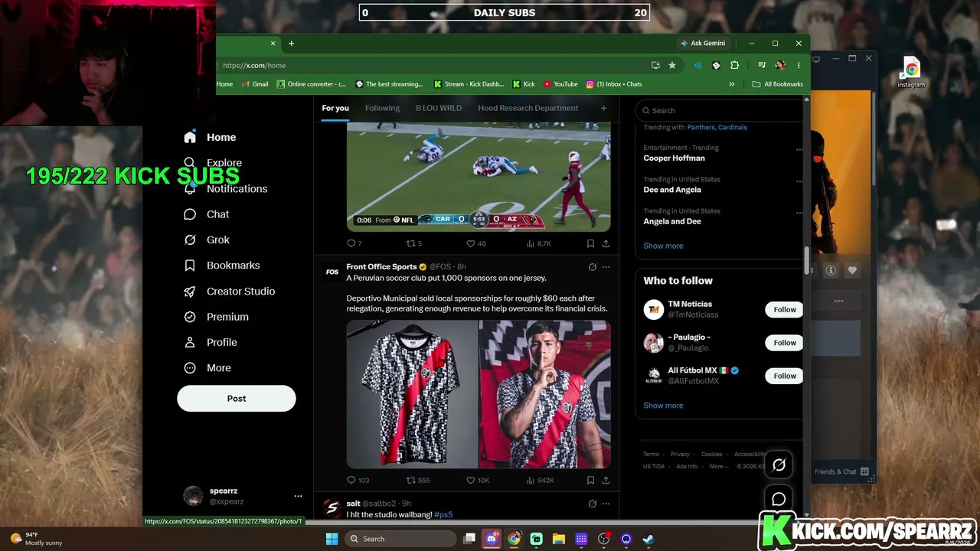Open Discord from the taskbar
The image size is (980, 551).
click(x=492, y=539)
